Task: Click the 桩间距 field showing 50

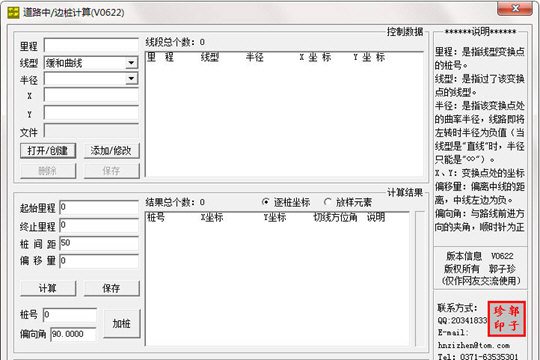Action: (x=99, y=243)
